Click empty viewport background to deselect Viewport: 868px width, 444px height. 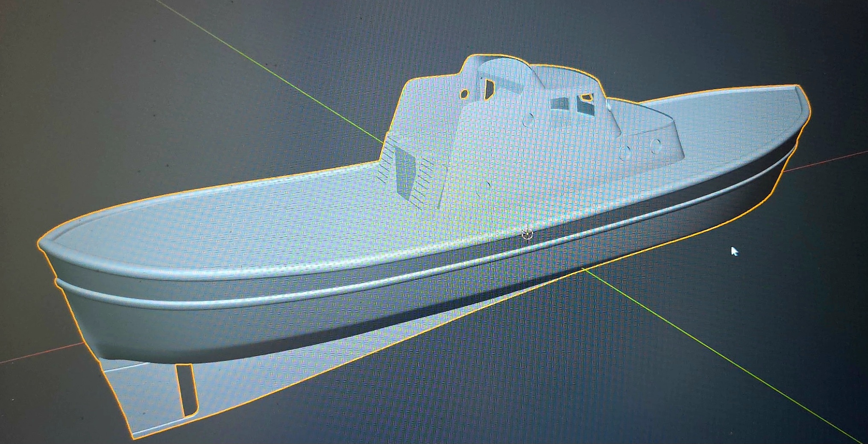point(128,85)
